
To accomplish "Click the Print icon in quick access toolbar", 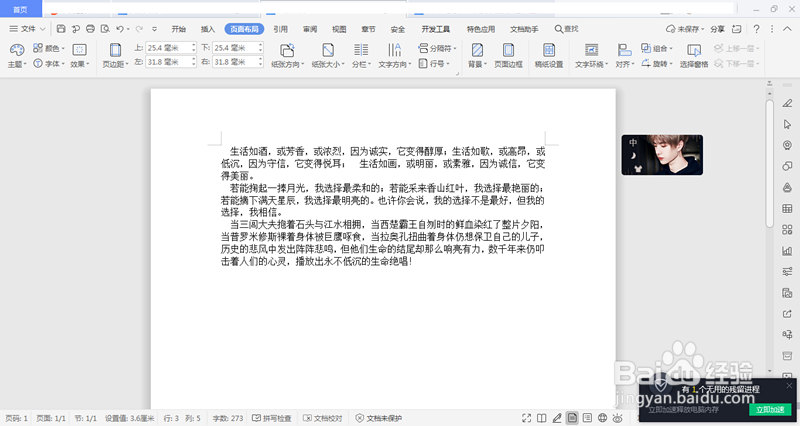I will click(90, 29).
